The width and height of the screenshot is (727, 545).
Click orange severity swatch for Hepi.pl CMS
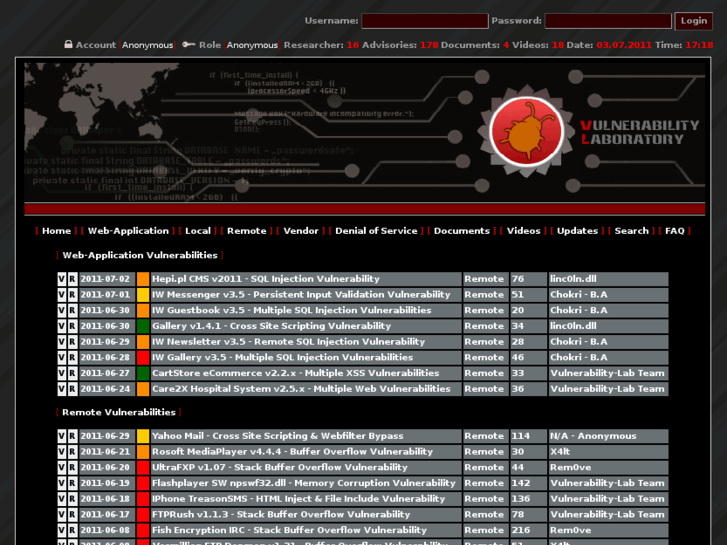143,279
